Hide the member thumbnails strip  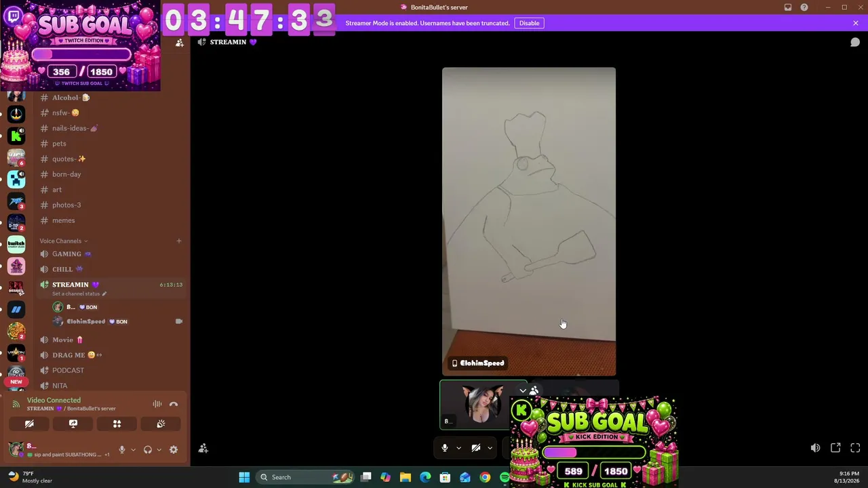click(x=523, y=391)
